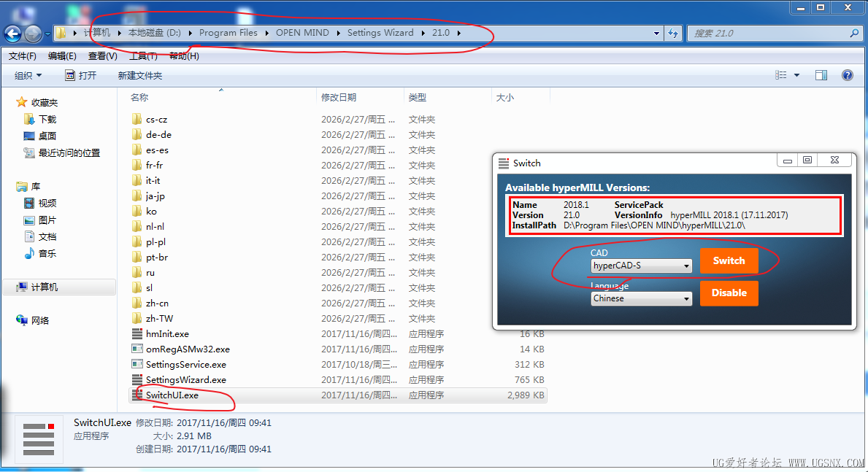Select the fr-fr folder icon
Viewport: 868px width, 472px height.
coord(137,165)
